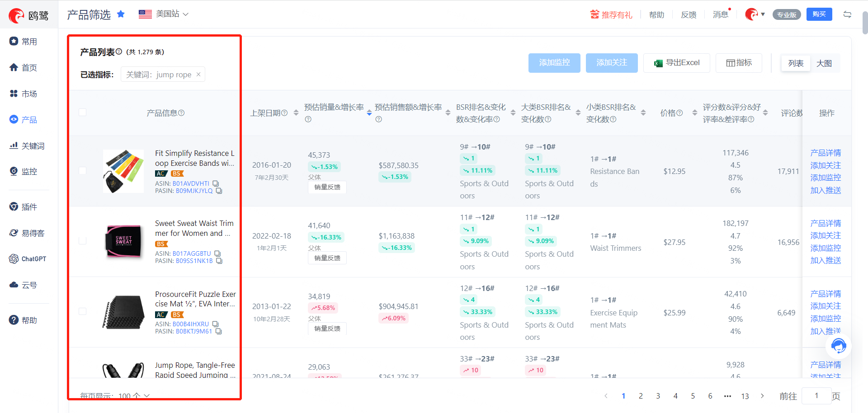Check the Sweet Sweat Waist Trimmer checkbox
This screenshot has height=413, width=868.
click(82, 241)
